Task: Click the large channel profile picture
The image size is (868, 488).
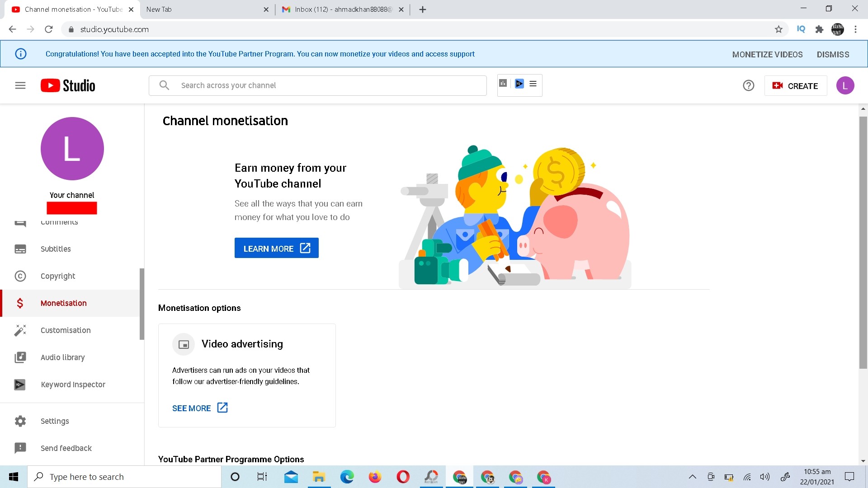Action: 72,149
